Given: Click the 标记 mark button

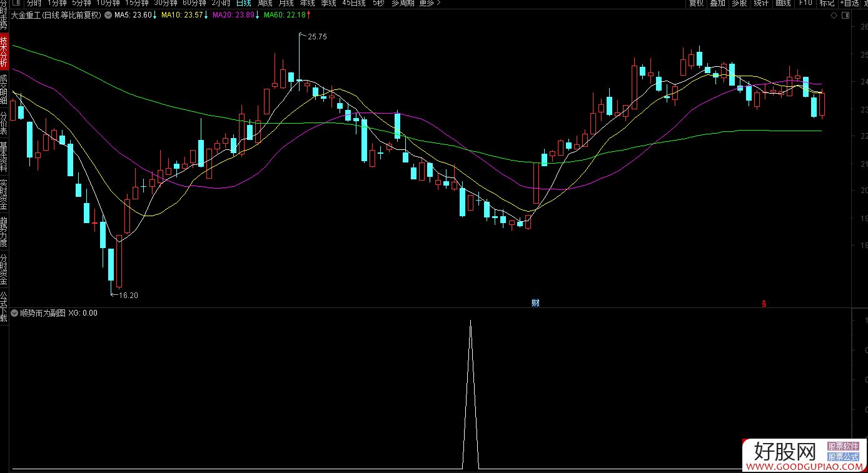Looking at the screenshot, I should (x=827, y=3).
